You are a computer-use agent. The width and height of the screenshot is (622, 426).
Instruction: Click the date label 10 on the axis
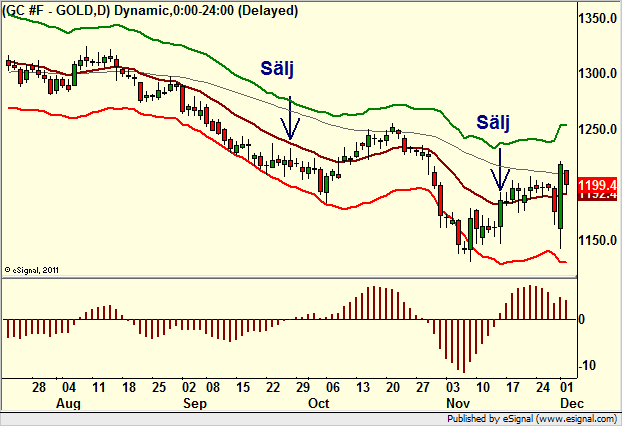(483, 387)
